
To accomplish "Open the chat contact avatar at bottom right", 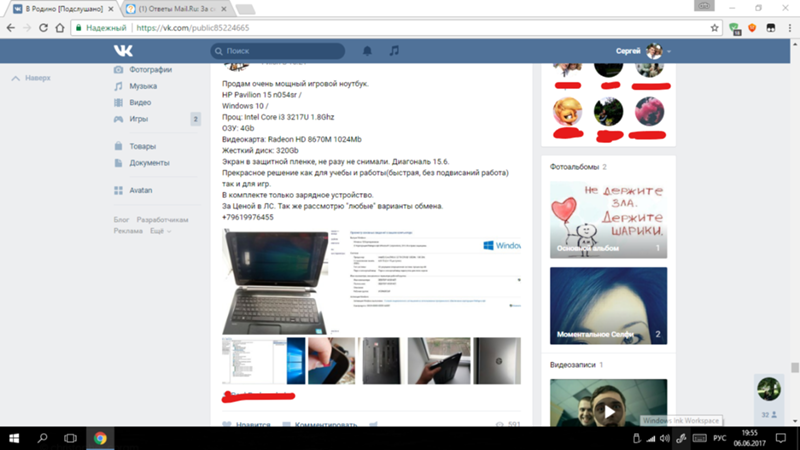I will pos(769,389).
